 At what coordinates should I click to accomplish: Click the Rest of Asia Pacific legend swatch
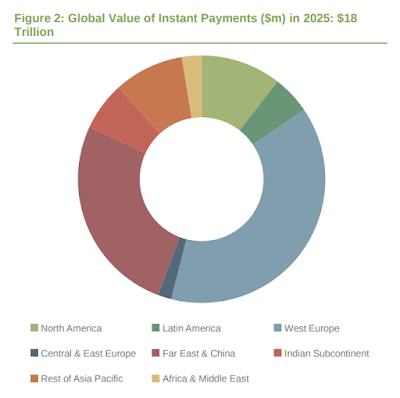(34, 378)
